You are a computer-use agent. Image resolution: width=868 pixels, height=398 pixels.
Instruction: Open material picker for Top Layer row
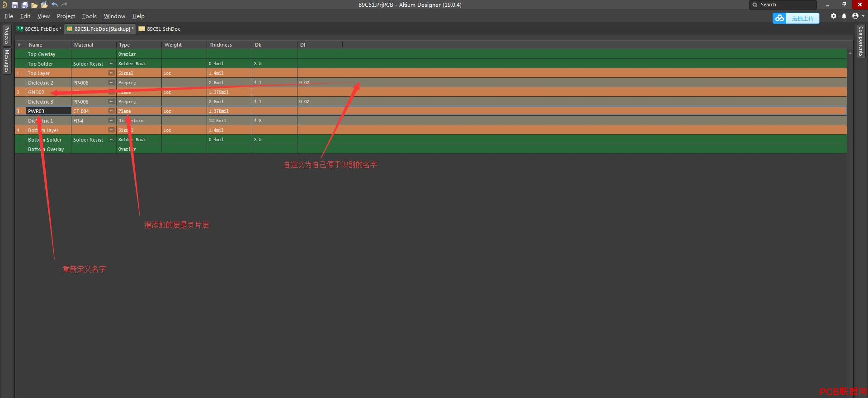click(x=112, y=73)
